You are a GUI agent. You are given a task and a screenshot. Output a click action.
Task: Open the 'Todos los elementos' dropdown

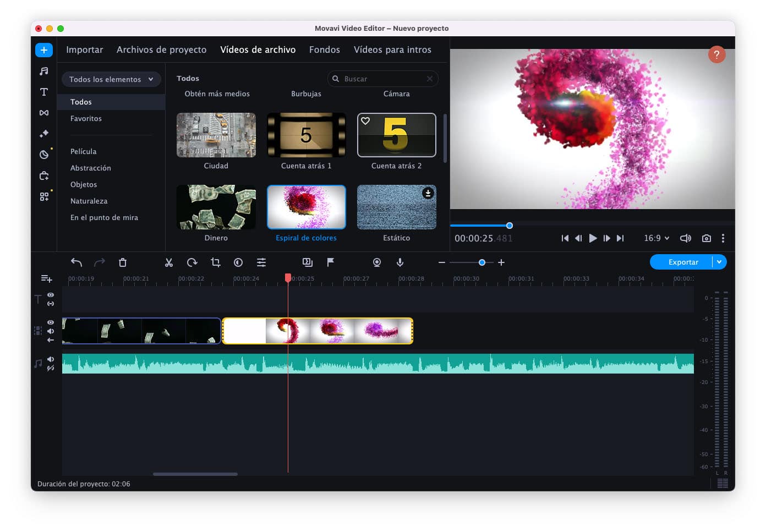[x=111, y=79]
